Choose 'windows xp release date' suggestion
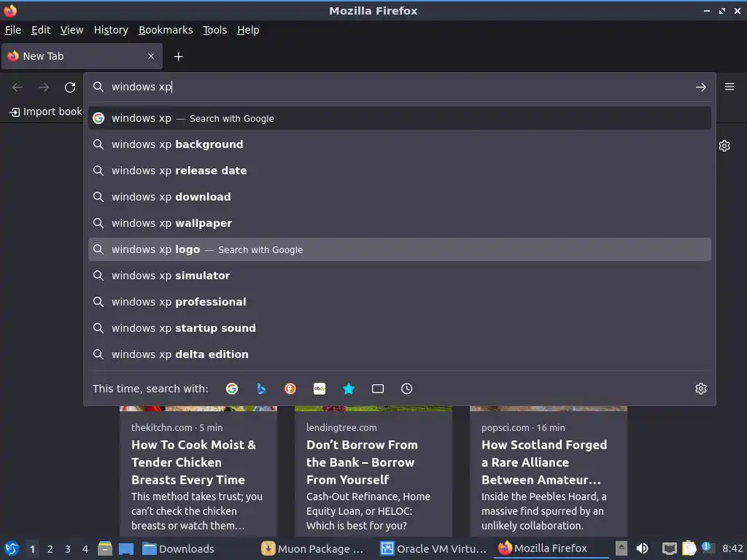Screen dimensions: 747x560 [x=400, y=171]
